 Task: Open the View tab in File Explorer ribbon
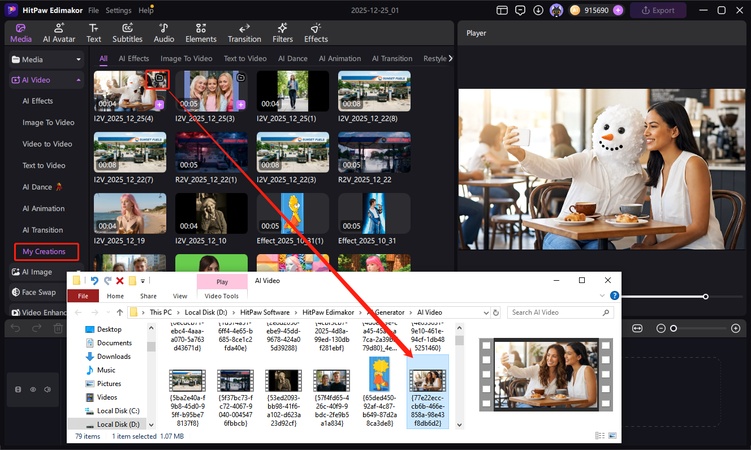[x=180, y=296]
